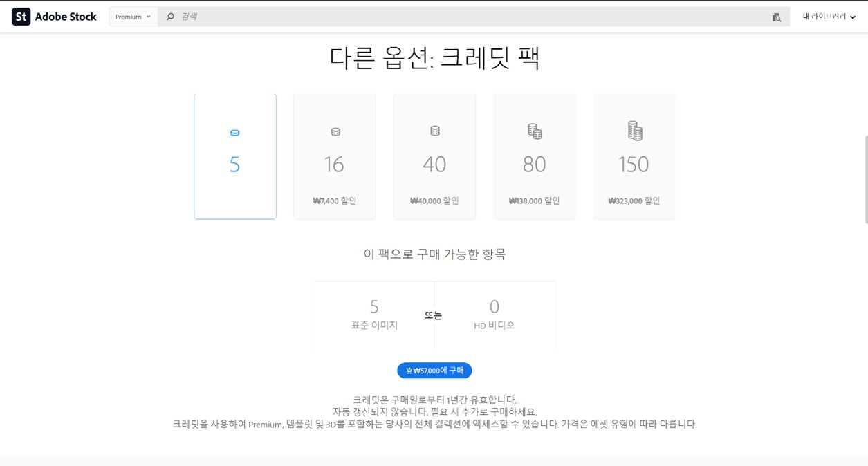Click the 표준 이미지 label
The height and width of the screenshot is (466, 868).
click(x=374, y=325)
